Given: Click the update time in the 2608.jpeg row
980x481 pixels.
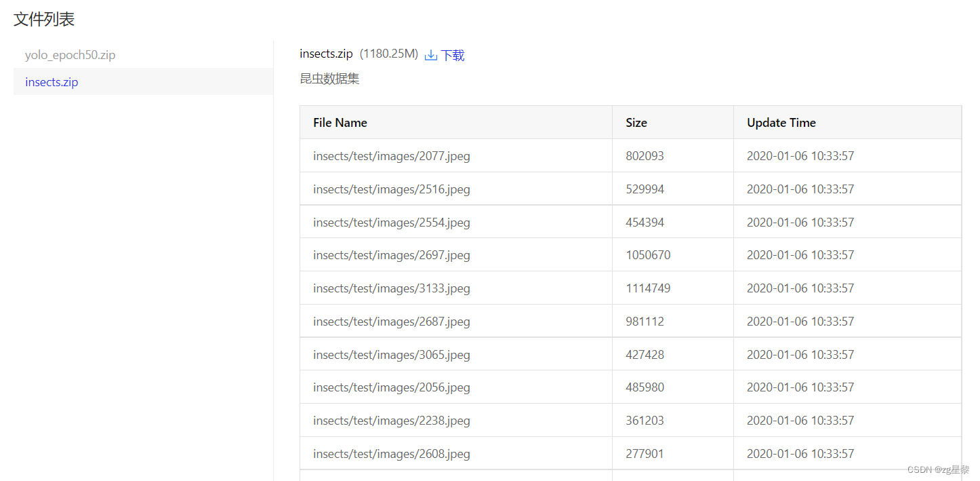Looking at the screenshot, I should click(800, 454).
